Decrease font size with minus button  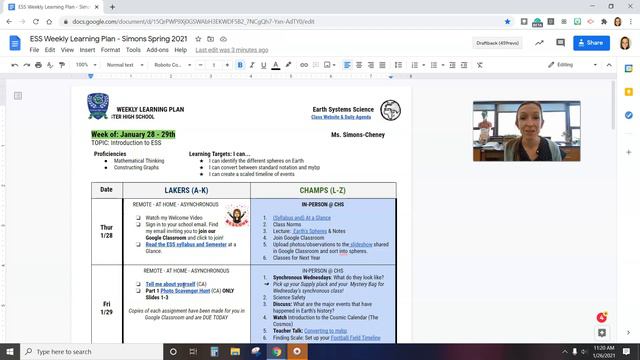(x=200, y=65)
